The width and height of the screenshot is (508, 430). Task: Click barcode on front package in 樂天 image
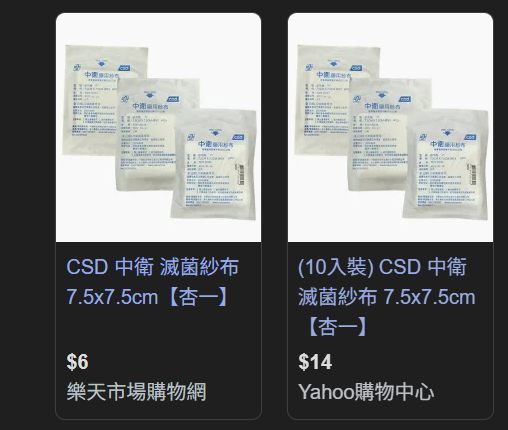[242, 173]
